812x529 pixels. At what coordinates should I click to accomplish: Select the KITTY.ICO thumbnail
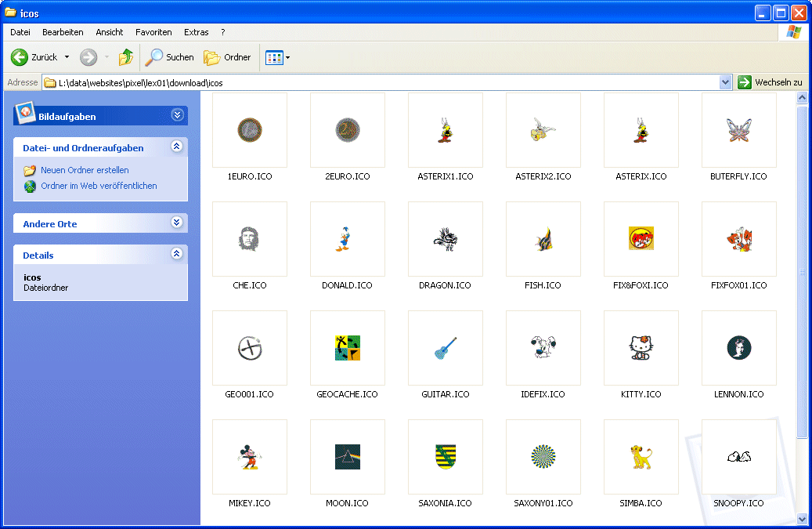(x=641, y=348)
